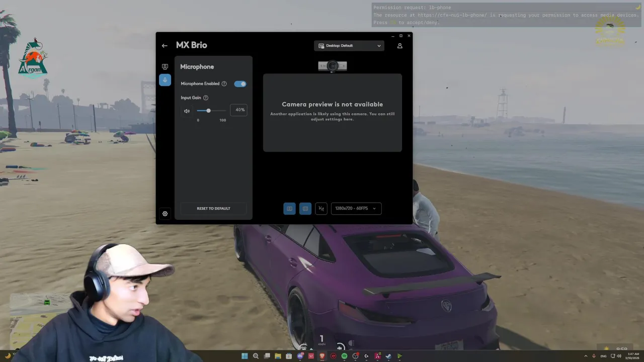This screenshot has width=644, height=362.
Task: Toggle the grid overlay preview button
Action: click(x=305, y=208)
